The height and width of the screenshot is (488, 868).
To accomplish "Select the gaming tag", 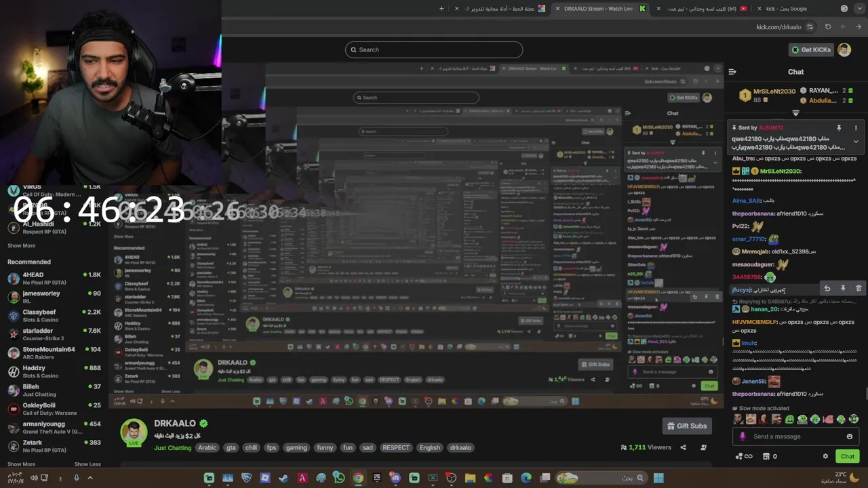I will [296, 447].
